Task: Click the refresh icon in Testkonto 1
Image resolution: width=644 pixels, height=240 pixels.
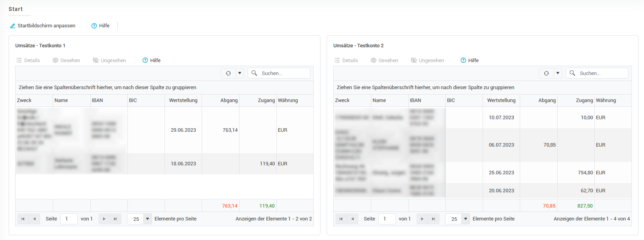Action: tap(228, 73)
